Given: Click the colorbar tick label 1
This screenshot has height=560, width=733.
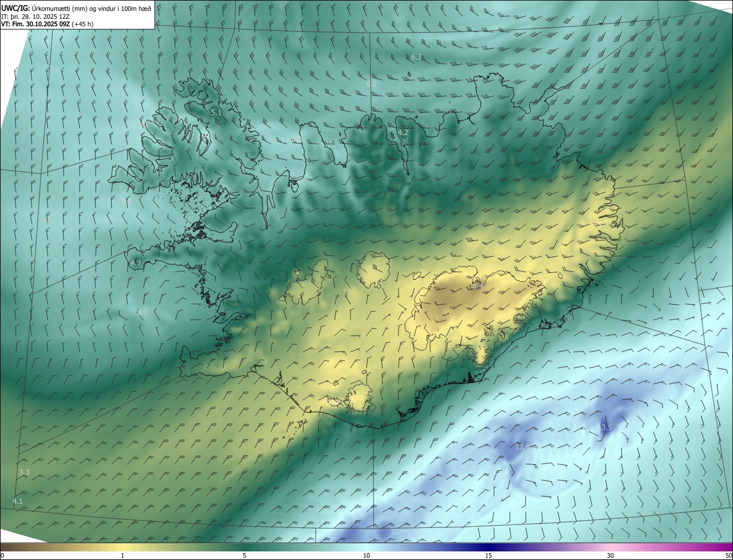Looking at the screenshot, I should (x=123, y=556).
